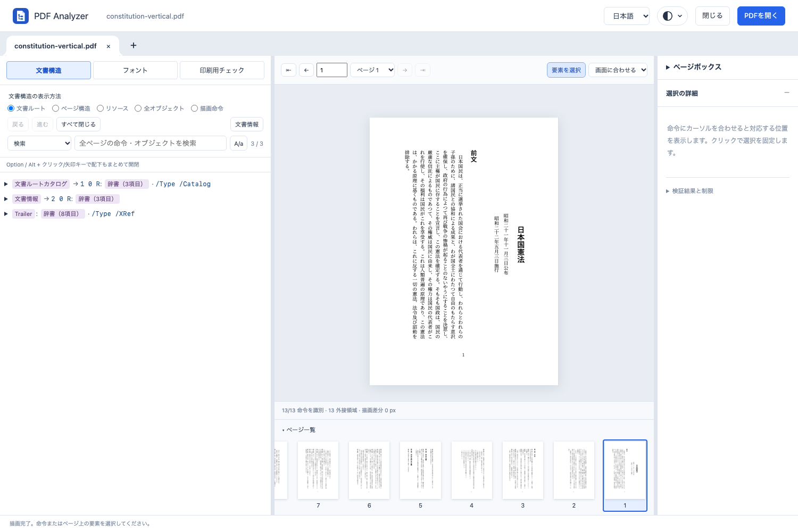The width and height of the screenshot is (798, 532).
Task: Close the constitution-vertical.pdf tab
Action: click(109, 46)
